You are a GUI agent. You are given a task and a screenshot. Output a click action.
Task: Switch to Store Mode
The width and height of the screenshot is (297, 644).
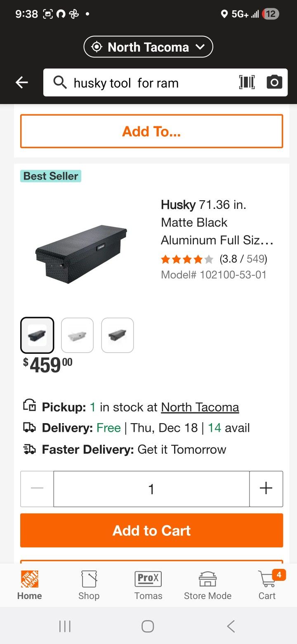207,585
